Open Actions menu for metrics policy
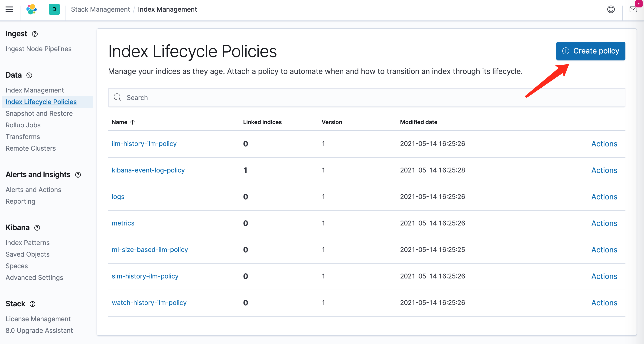The height and width of the screenshot is (344, 644). tap(604, 223)
